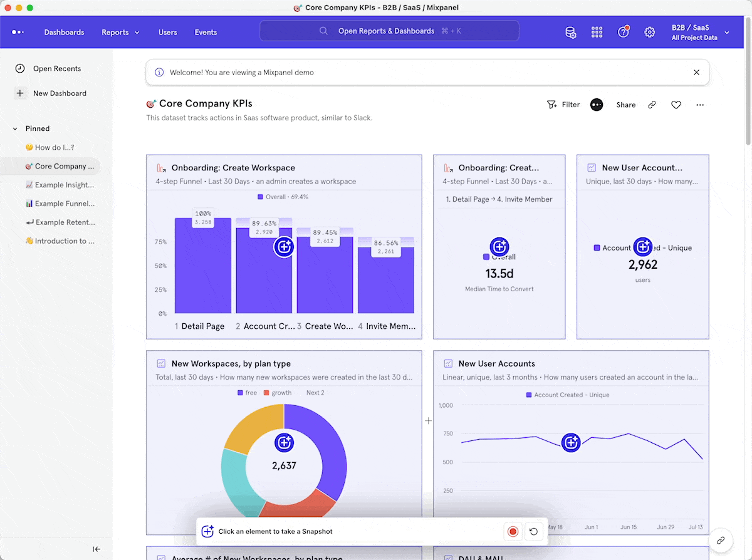Click the reset arrow icon in the snapshot bar
Viewport: 752px width, 560px height.
[x=533, y=532]
